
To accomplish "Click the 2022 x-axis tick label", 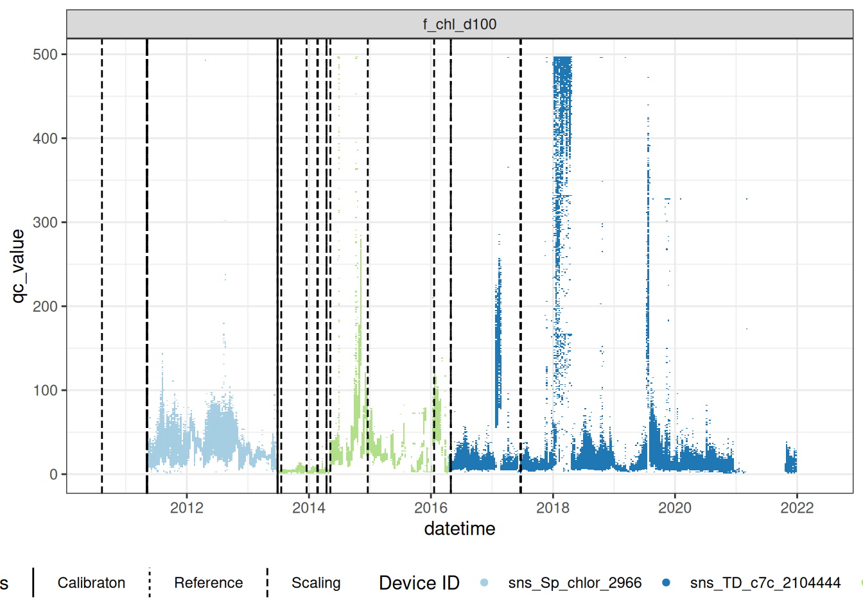I will click(x=796, y=508).
